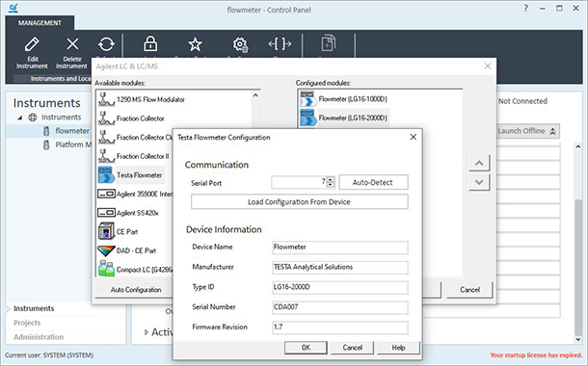The image size is (588, 366).
Task: Click the gear configure icon in ribbon
Action: click(240, 44)
